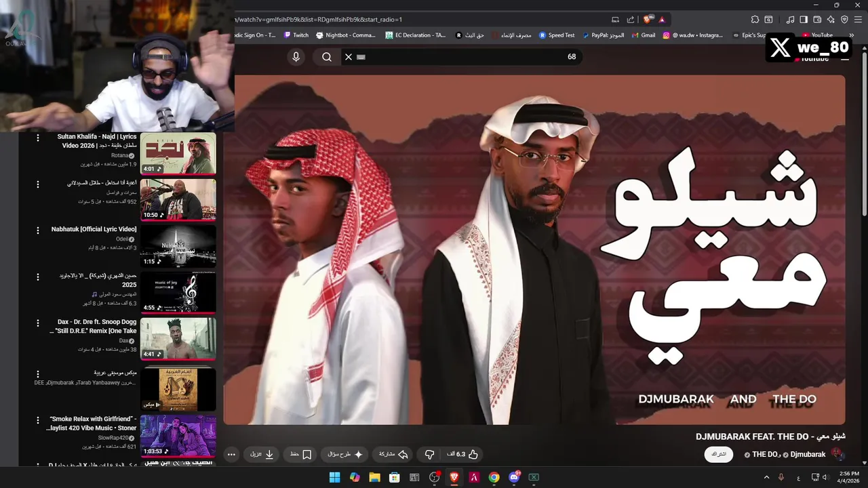Viewport: 868px width, 488px height.
Task: Open the EC Declaration bookmark
Action: 416,35
